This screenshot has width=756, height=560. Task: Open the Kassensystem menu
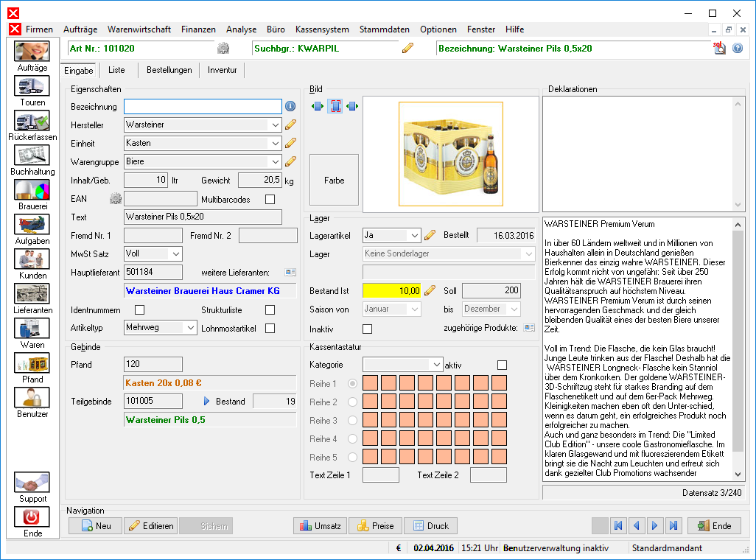pyautogui.click(x=322, y=29)
